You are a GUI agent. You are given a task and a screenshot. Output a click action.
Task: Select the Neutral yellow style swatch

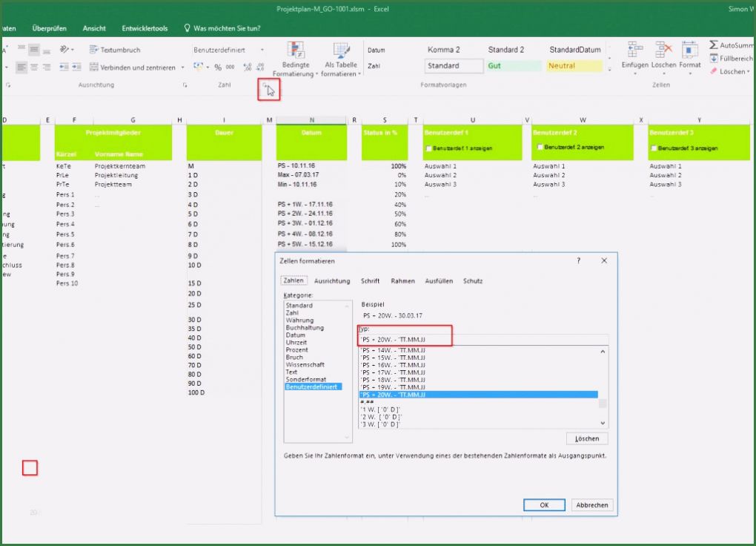[x=574, y=66]
